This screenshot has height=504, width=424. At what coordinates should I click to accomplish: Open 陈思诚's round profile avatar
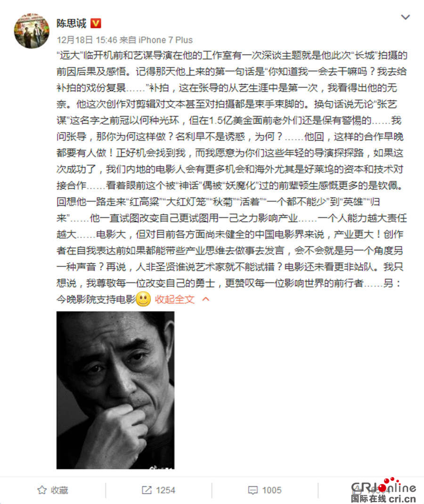point(32,31)
